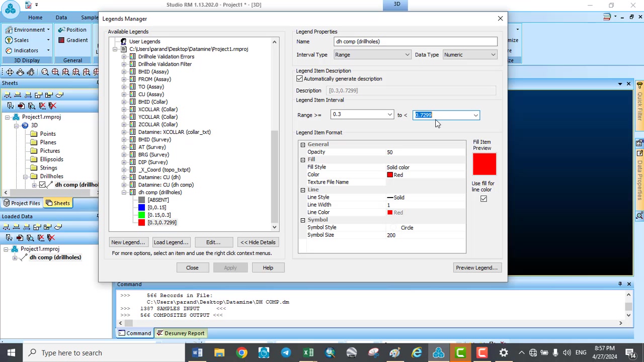
Task: Click the << Hide Details button
Action: 258,242
